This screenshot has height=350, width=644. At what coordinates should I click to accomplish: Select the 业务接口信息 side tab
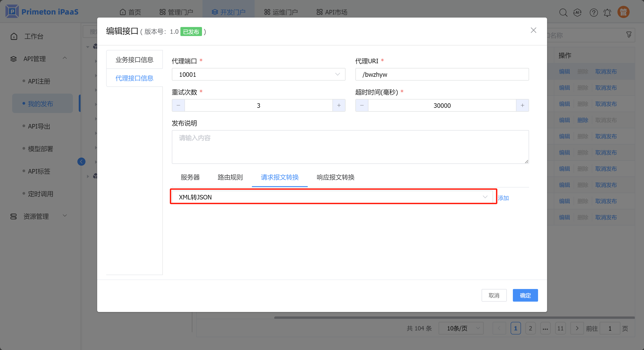coord(134,60)
